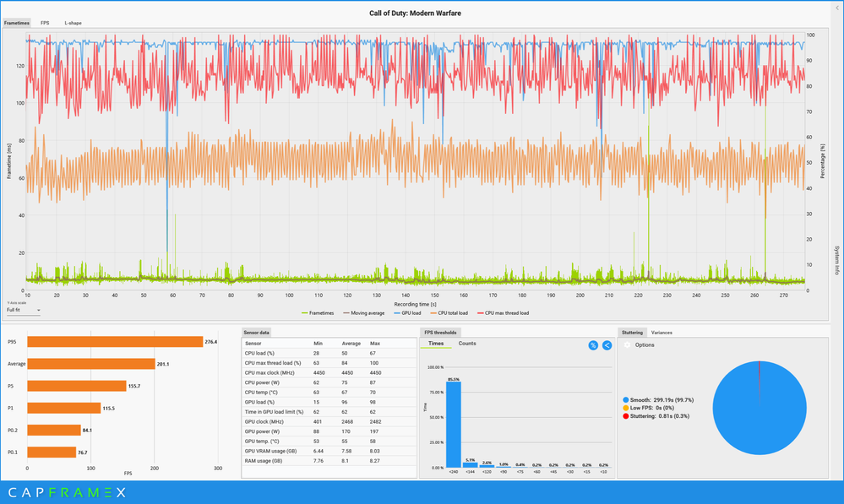Click the P0.1 label on the bar chart
The height and width of the screenshot is (504, 844).
(13, 453)
